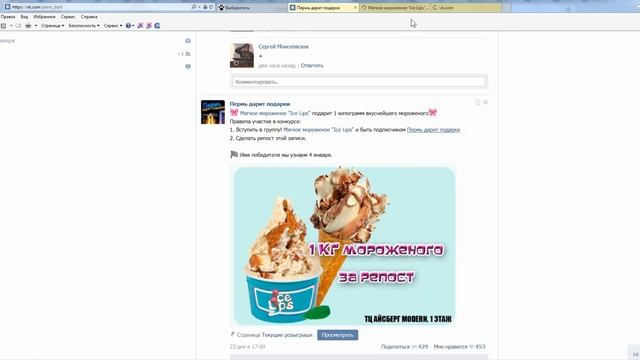The width and height of the screenshot is (640, 360).
Task: Click the Ice Lips link in rule 1
Action: point(318,130)
